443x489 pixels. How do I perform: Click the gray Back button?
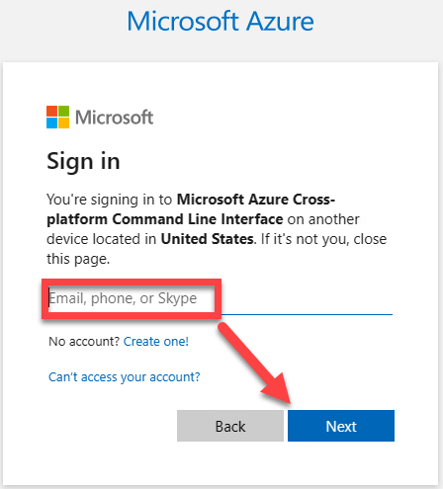[x=230, y=426]
